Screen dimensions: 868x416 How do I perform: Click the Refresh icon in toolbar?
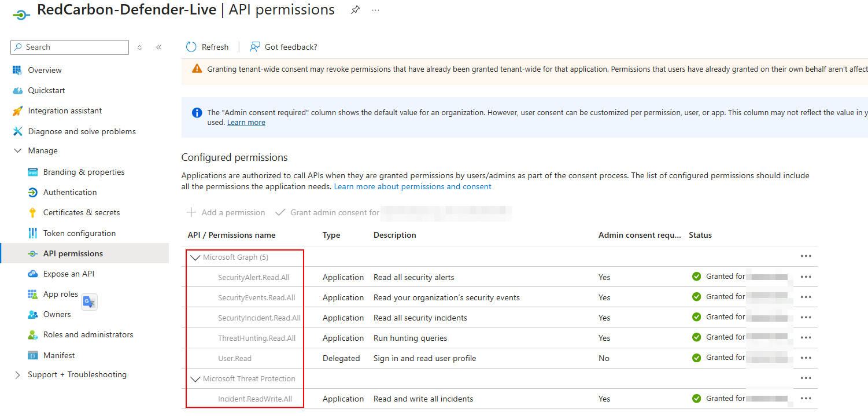click(191, 47)
